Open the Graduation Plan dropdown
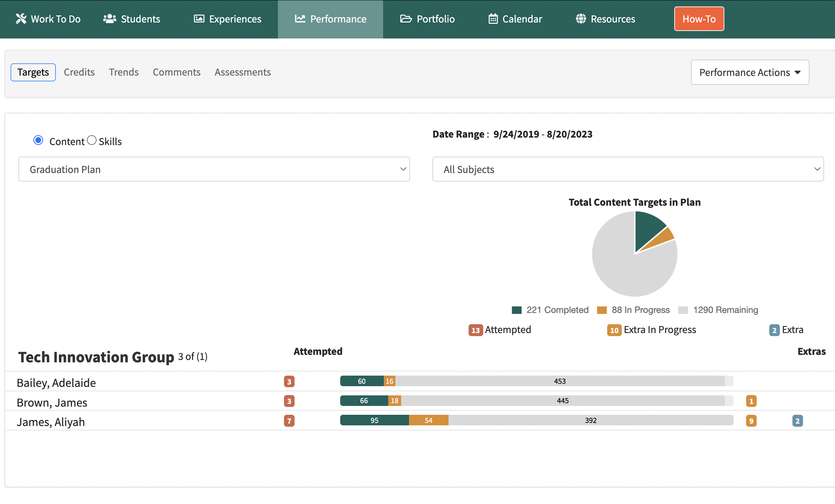The width and height of the screenshot is (835, 504). point(214,169)
